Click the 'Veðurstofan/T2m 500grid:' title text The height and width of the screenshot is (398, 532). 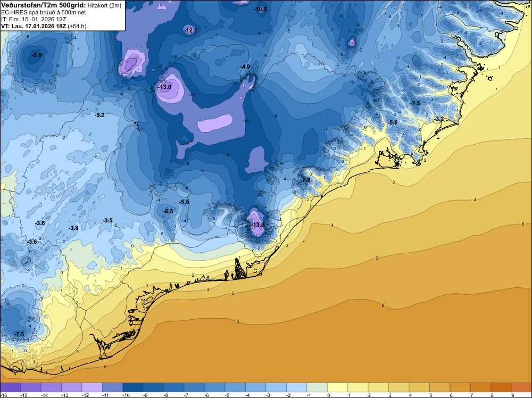pyautogui.click(x=44, y=5)
